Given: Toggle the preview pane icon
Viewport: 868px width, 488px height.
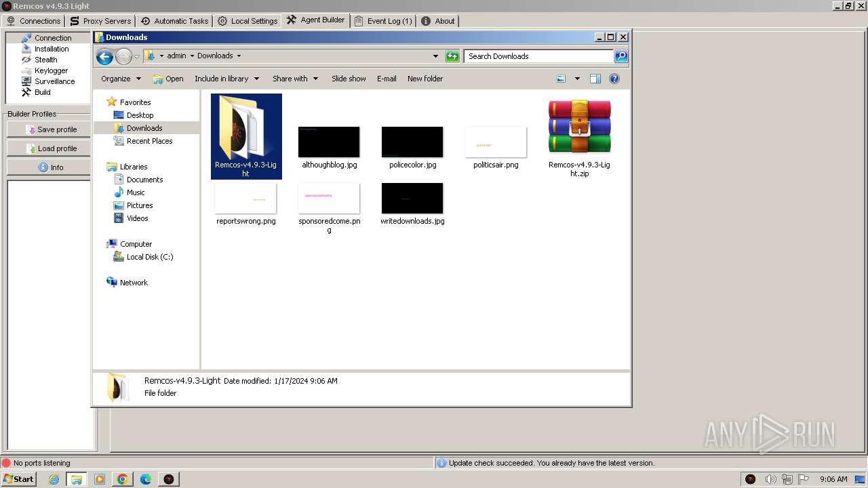Looking at the screenshot, I should [x=595, y=79].
